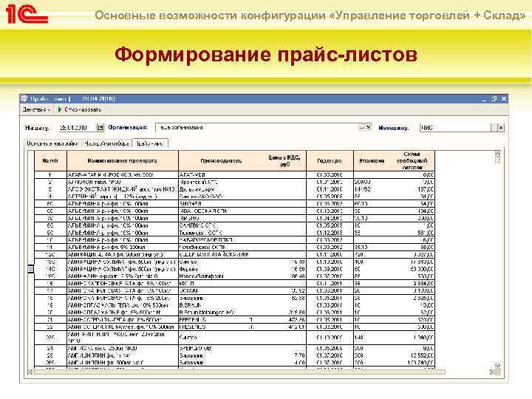Screen dimensions: 532x399
Task: Click the horizontal scrollbar track under the table
Action: click(x=239, y=372)
